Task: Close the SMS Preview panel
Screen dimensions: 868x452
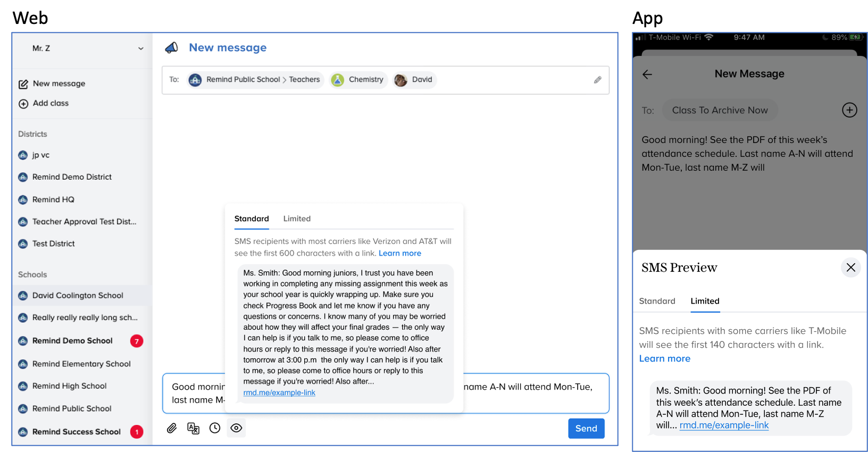Action: pyautogui.click(x=850, y=267)
